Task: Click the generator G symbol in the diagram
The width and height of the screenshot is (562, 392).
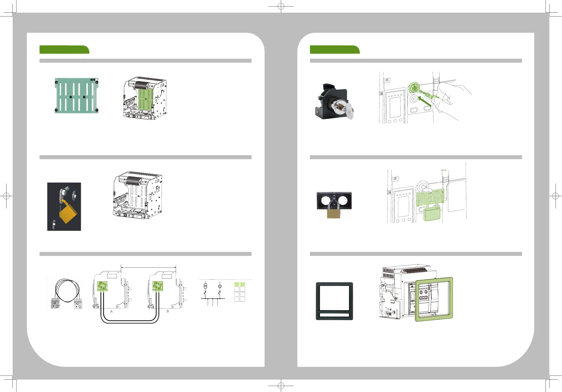Action: point(220,286)
